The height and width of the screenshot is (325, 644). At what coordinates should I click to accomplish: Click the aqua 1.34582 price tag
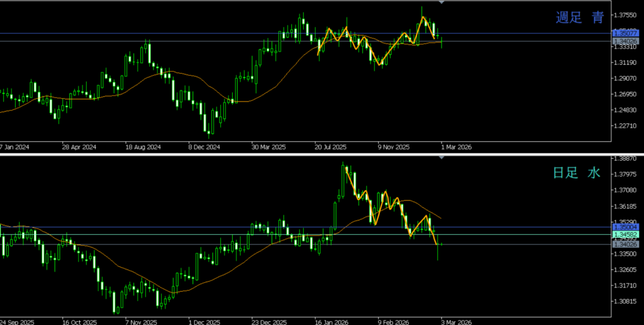click(x=625, y=235)
